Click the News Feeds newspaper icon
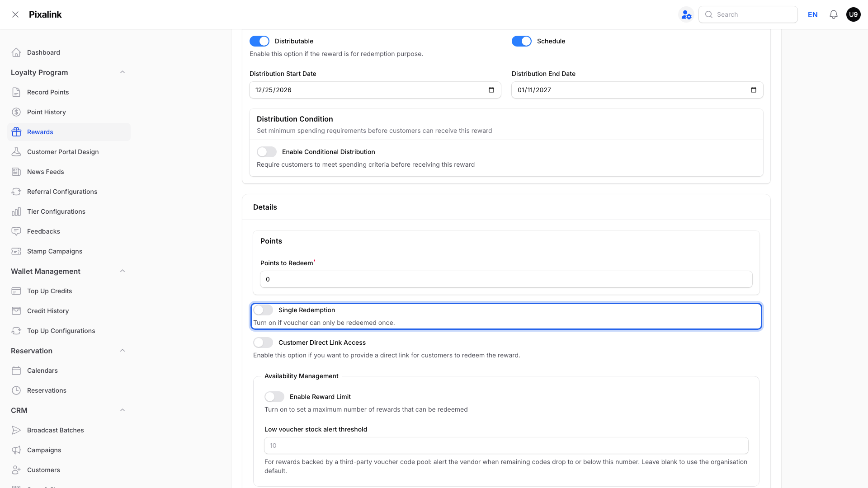Viewport: 868px width, 488px height. click(x=16, y=172)
